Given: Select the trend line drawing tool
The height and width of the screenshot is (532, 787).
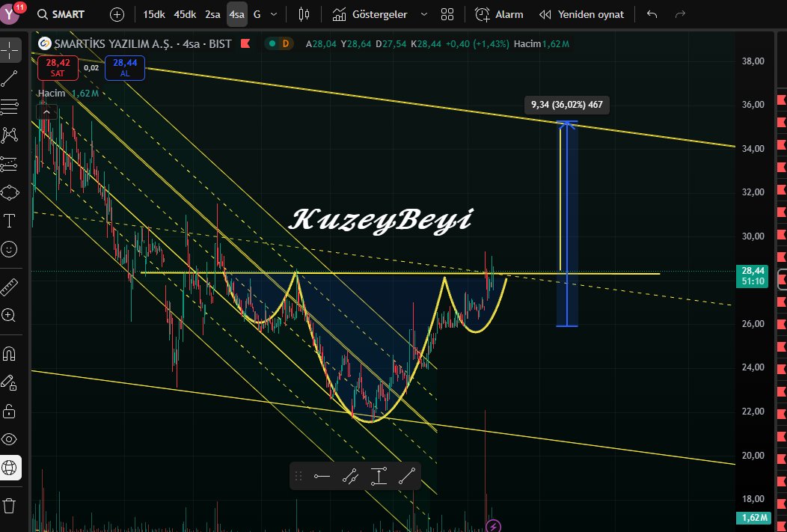Looking at the screenshot, I should 10,79.
